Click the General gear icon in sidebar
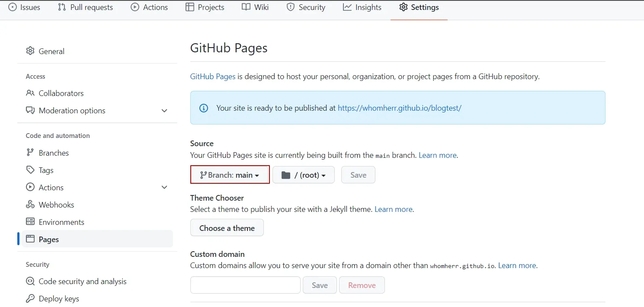Image resolution: width=644 pixels, height=307 pixels. point(30,51)
